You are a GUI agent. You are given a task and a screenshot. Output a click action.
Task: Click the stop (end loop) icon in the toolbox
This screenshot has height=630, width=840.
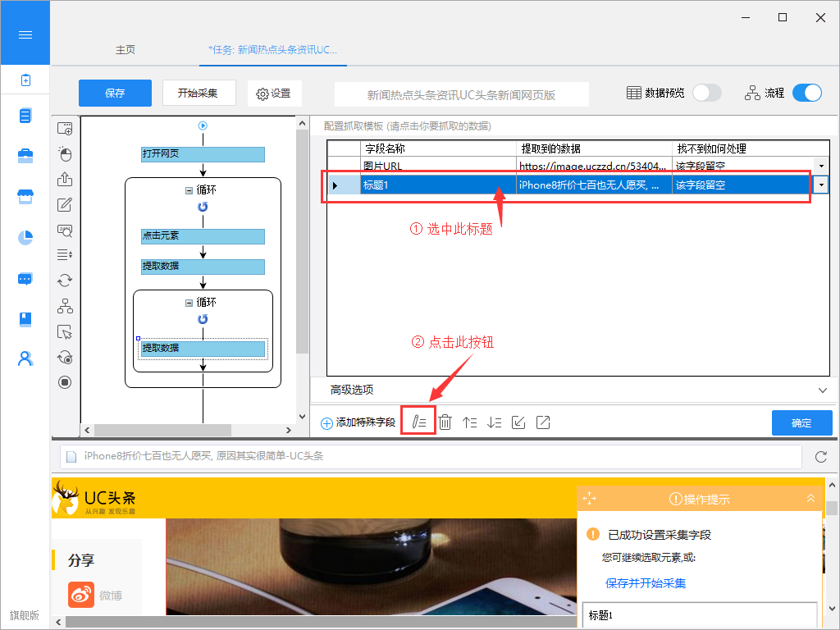click(x=65, y=382)
